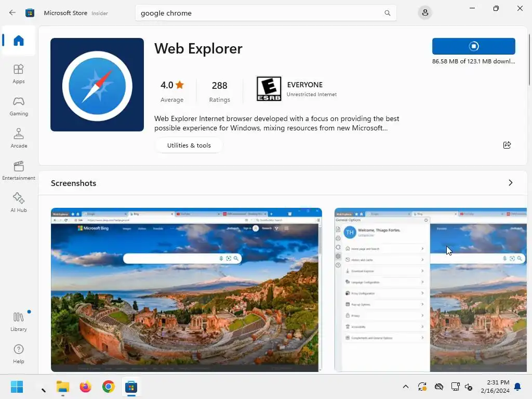Switch to the Gaming section
The height and width of the screenshot is (399, 532).
click(18, 106)
